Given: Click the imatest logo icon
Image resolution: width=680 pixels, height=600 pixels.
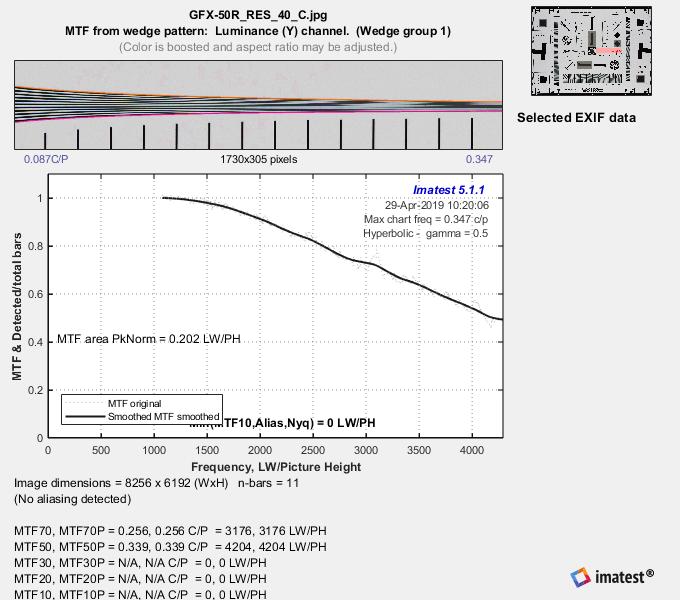Looking at the screenshot, I should 580,576.
